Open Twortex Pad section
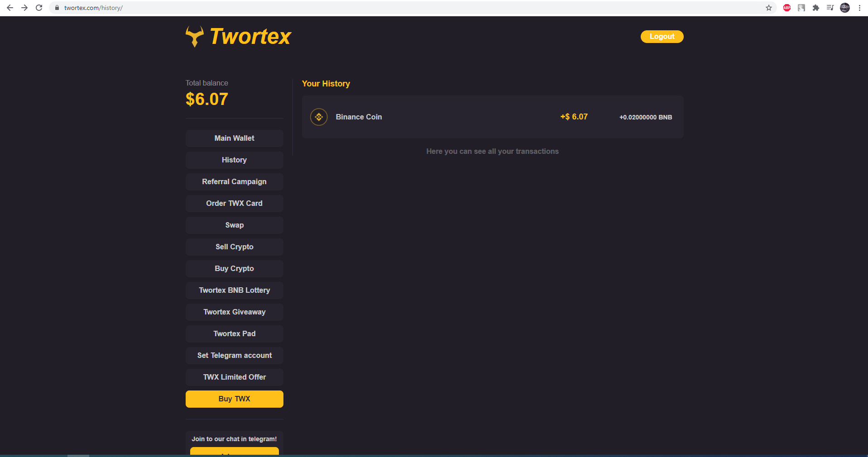The height and width of the screenshot is (457, 868). tap(235, 334)
